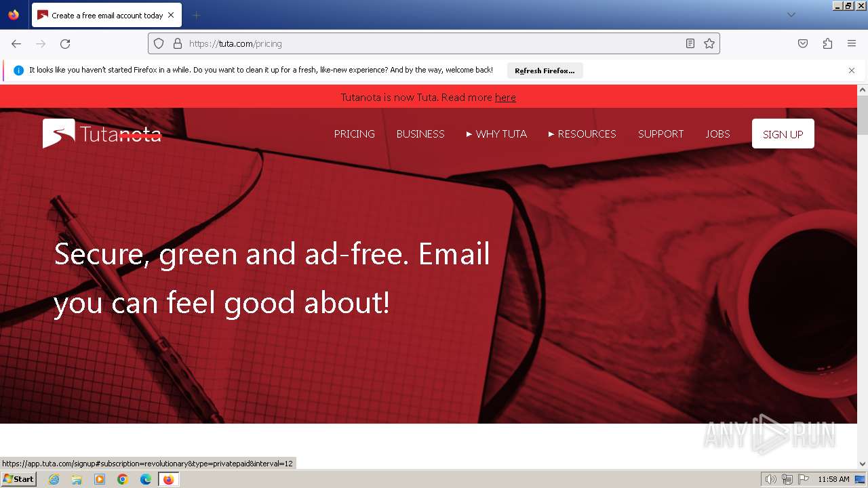868x488 pixels.
Task: Open File Explorer folder taskbar icon
Action: point(77,479)
